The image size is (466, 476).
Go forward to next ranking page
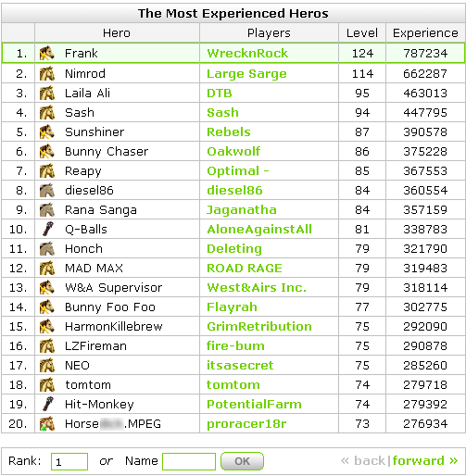point(425,461)
